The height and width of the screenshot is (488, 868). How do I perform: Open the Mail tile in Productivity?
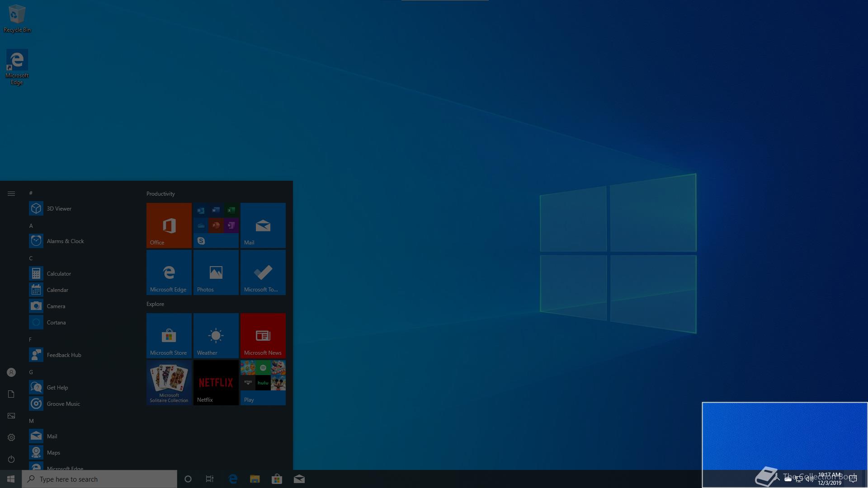pyautogui.click(x=263, y=225)
